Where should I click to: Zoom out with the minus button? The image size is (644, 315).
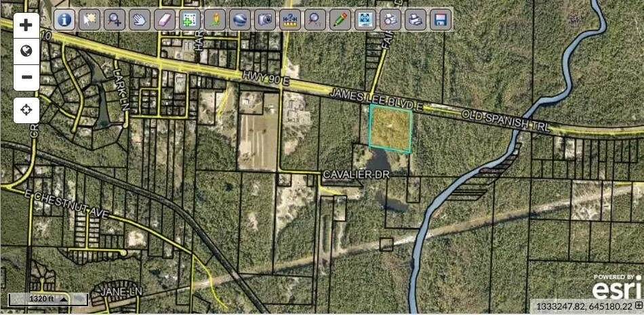tap(26, 77)
